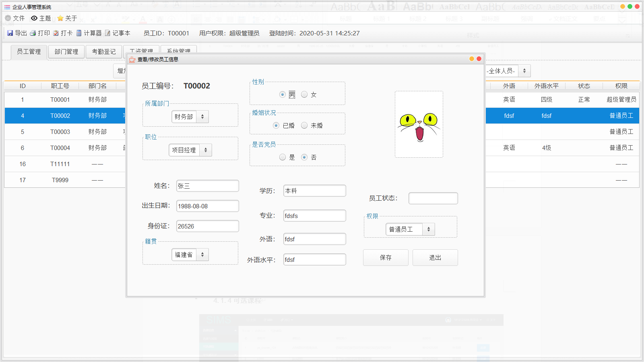Screen dimensions: 644x362
Task: Select the 未婚 marital status option
Action: tap(304, 125)
